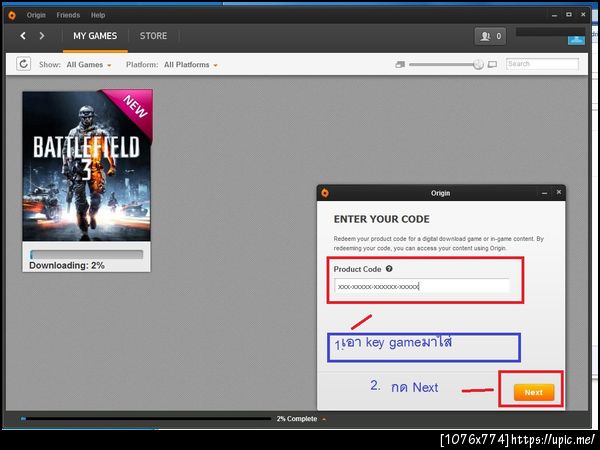This screenshot has width=600, height=450.
Task: Refresh the games library
Action: tap(23, 64)
